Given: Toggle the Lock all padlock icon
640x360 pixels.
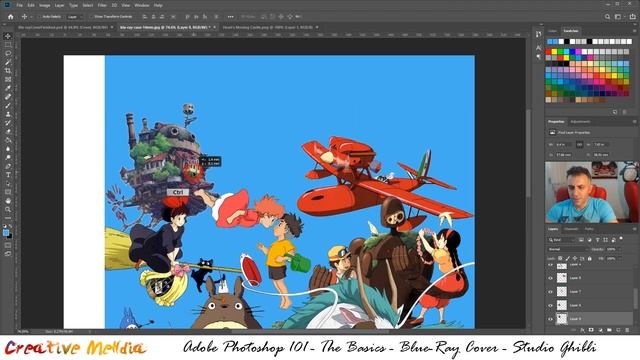Looking at the screenshot, I should click(589, 258).
